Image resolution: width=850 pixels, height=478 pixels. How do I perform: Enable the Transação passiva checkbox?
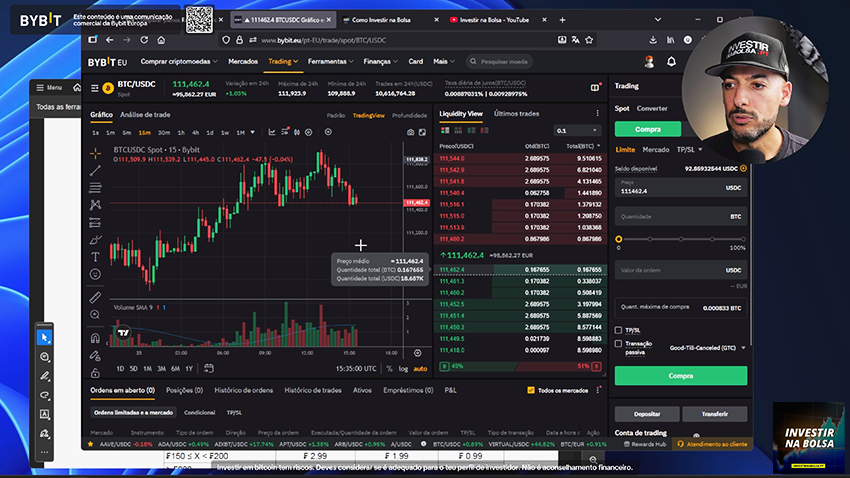click(x=619, y=344)
